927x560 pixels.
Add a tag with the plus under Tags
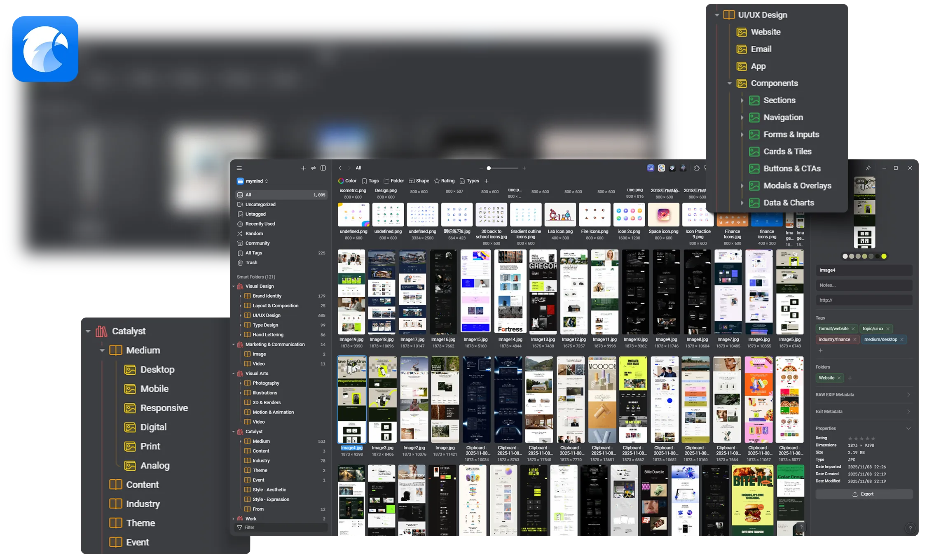(820, 351)
